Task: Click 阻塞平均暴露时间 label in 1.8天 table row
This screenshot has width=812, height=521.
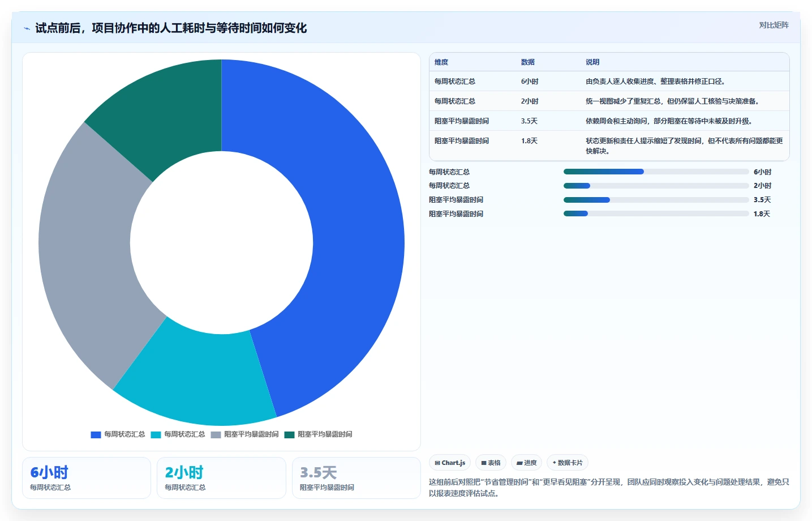Action: [462, 141]
